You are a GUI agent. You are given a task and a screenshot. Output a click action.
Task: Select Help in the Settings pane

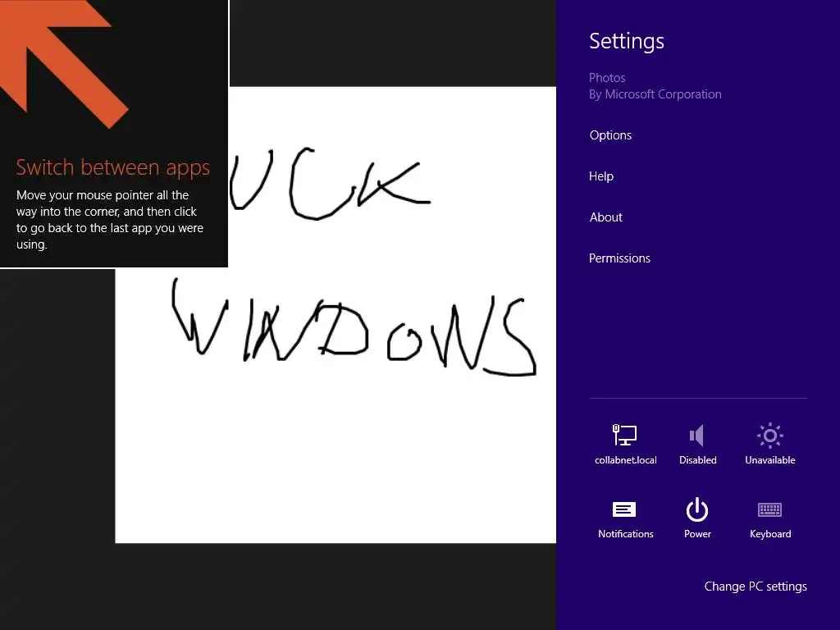(x=601, y=176)
